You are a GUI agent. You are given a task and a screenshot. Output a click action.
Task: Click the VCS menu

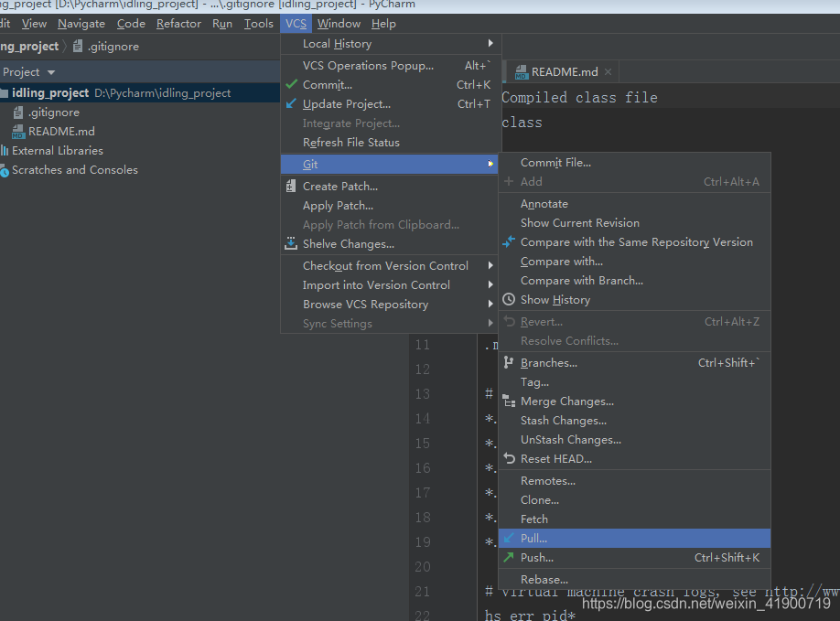[x=296, y=24]
